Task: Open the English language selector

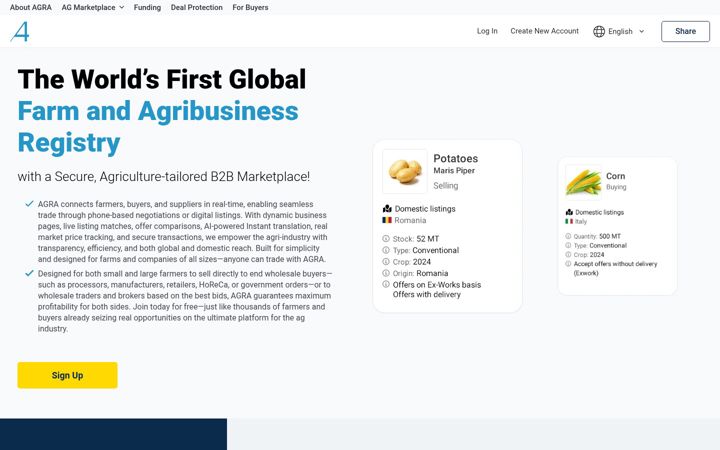Action: [x=619, y=31]
